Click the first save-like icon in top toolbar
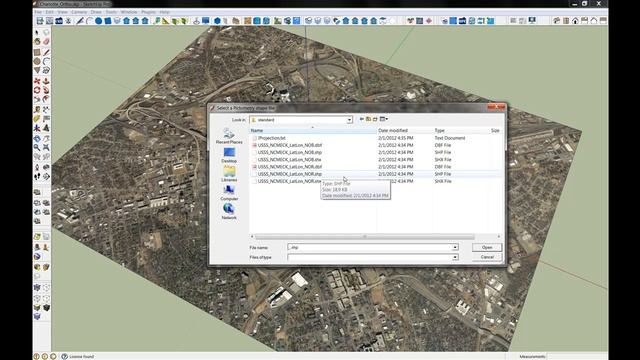Viewport: 640px width, 360px height. [x=40, y=20]
